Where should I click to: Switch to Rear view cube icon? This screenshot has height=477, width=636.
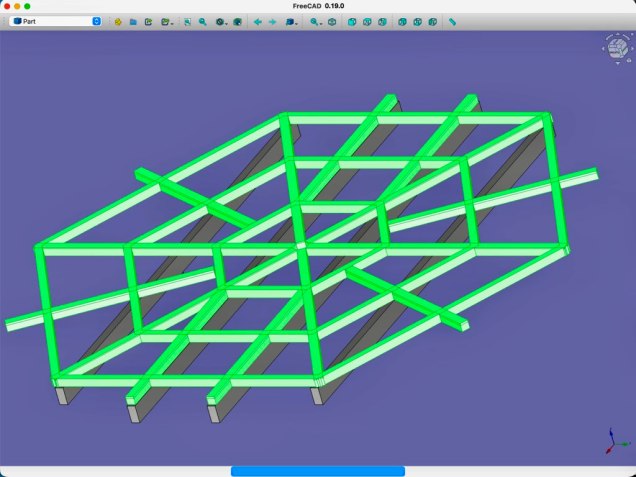tap(402, 21)
